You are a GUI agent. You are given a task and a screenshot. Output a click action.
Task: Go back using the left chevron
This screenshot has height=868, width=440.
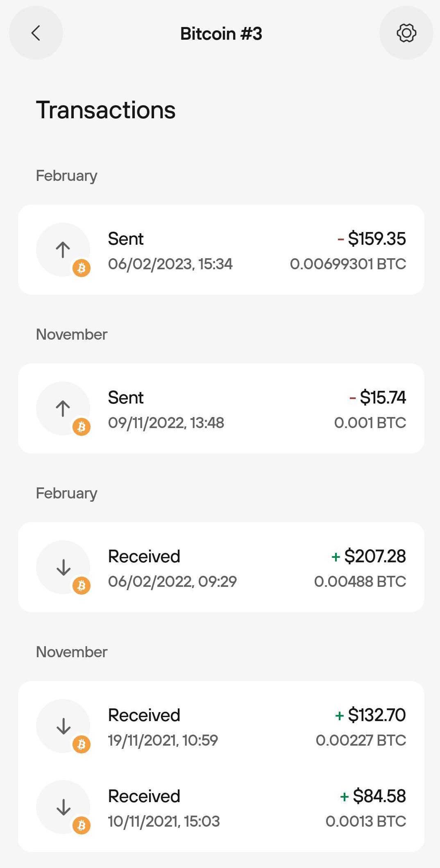[36, 33]
